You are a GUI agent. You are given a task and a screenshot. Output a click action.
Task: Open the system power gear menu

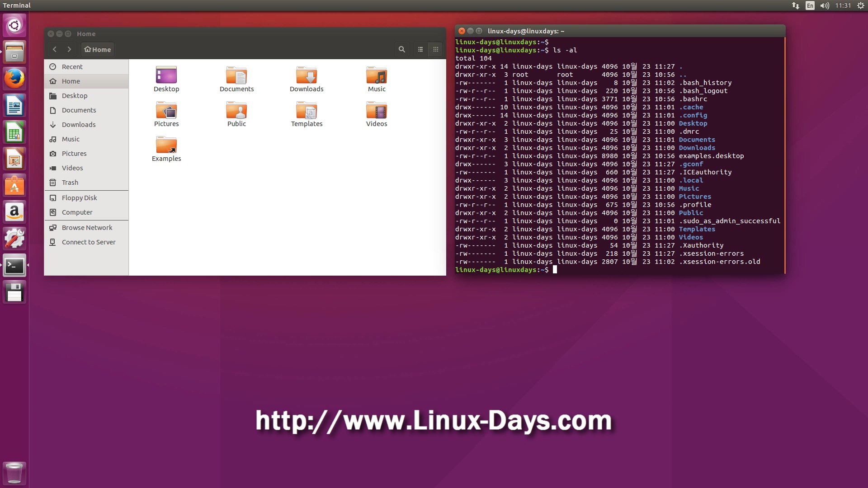pos(861,5)
